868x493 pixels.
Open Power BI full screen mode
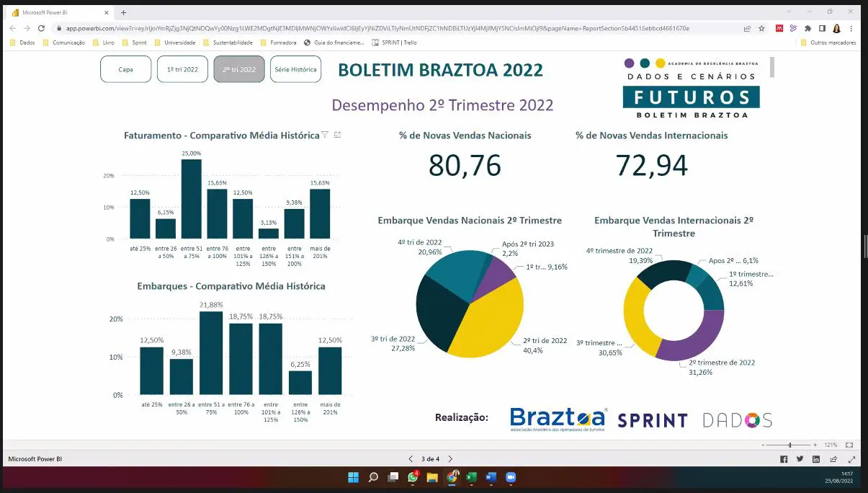point(851,459)
